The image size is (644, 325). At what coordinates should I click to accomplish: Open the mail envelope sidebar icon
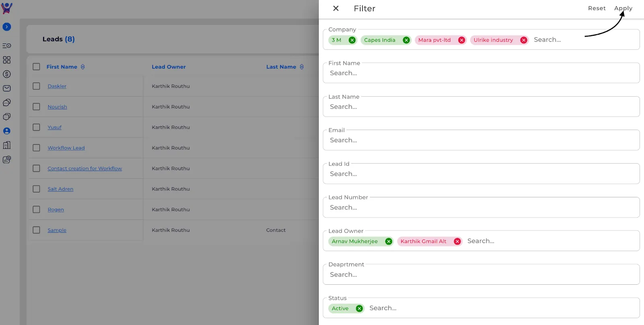click(7, 88)
